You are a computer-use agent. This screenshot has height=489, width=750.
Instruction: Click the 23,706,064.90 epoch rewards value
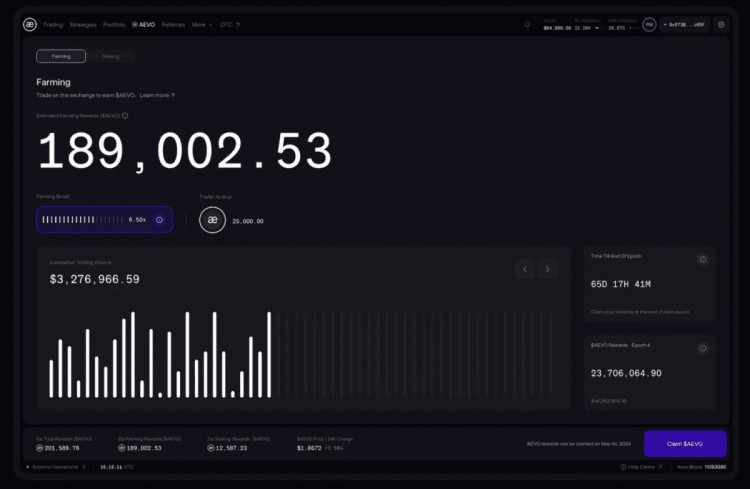(626, 373)
